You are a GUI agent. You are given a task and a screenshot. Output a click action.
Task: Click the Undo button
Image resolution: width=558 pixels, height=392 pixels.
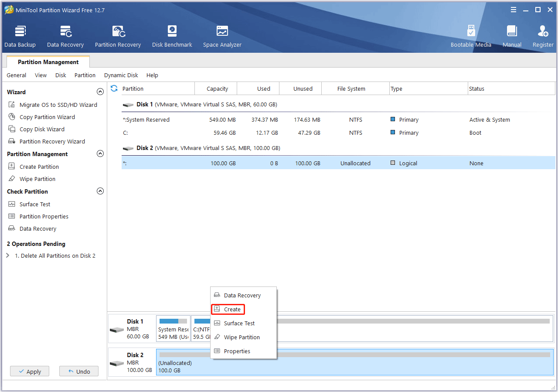79,372
